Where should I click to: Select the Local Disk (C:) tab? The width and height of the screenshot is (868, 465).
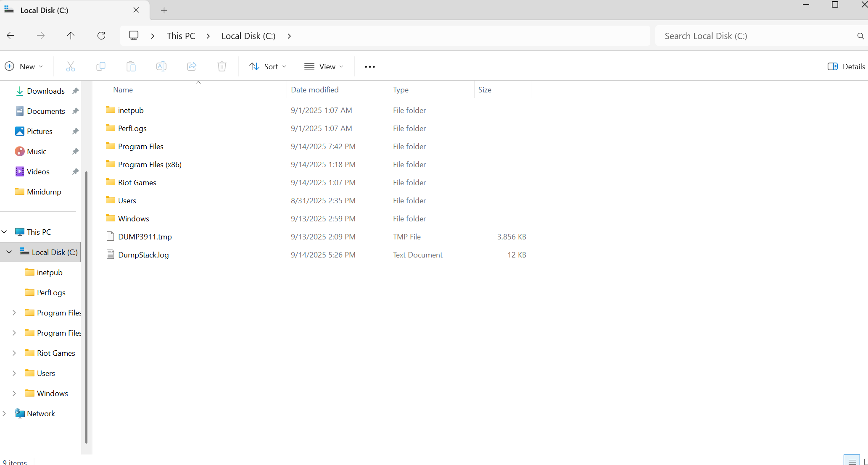pos(45,10)
